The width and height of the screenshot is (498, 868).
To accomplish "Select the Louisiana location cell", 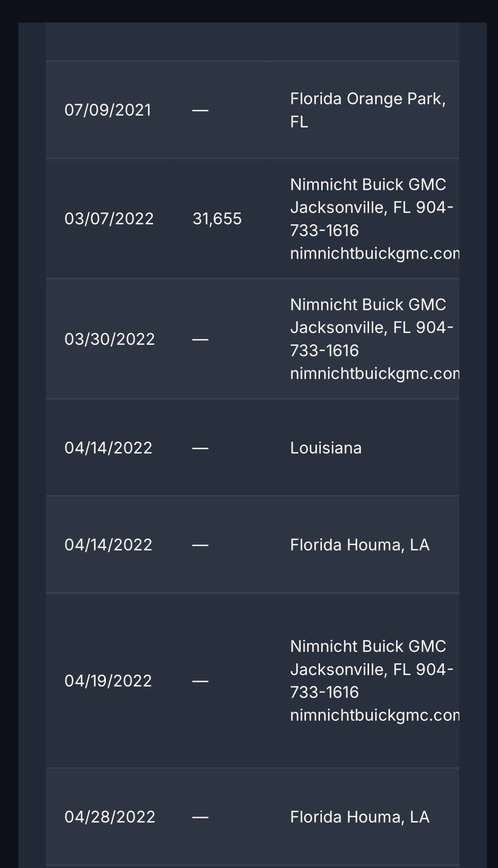I will click(326, 448).
